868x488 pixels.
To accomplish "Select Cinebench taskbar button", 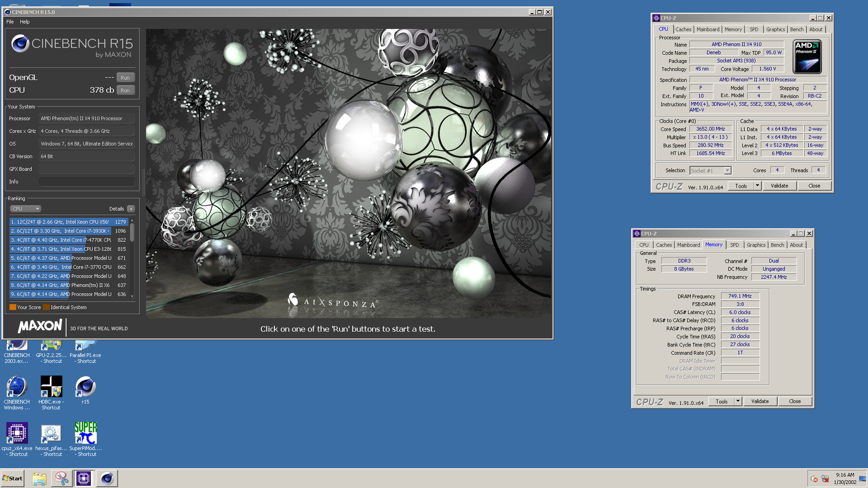I will (x=107, y=479).
